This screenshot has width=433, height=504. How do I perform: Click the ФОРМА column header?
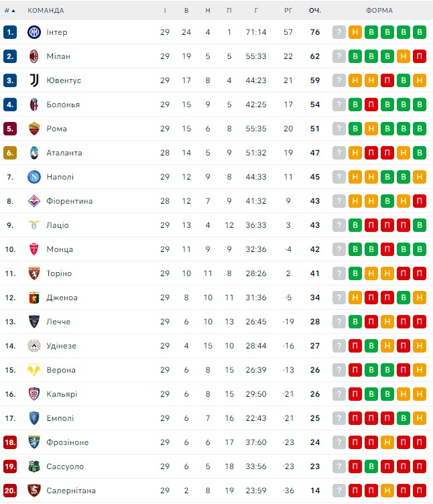[x=379, y=11]
